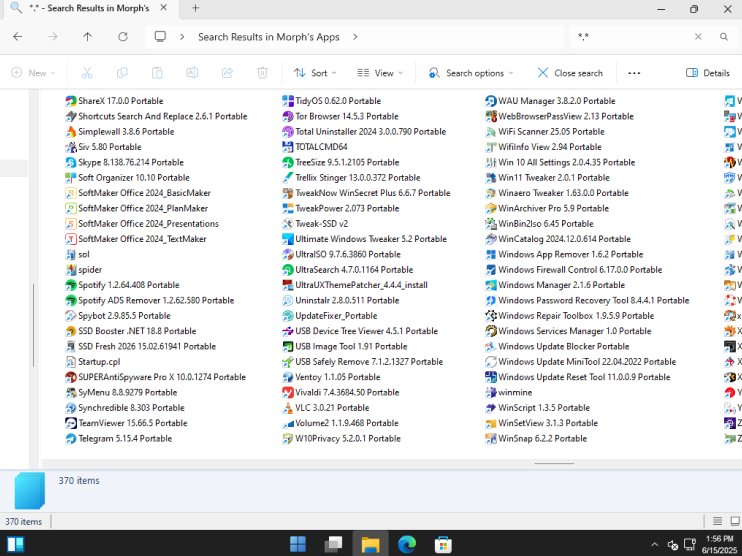
Task: Select the winmine icon
Action: tap(491, 392)
